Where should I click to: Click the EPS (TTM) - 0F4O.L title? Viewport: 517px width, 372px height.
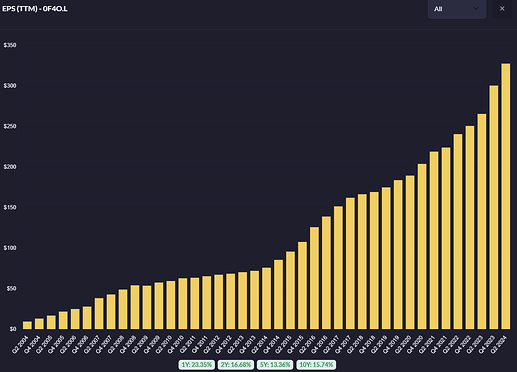[35, 9]
